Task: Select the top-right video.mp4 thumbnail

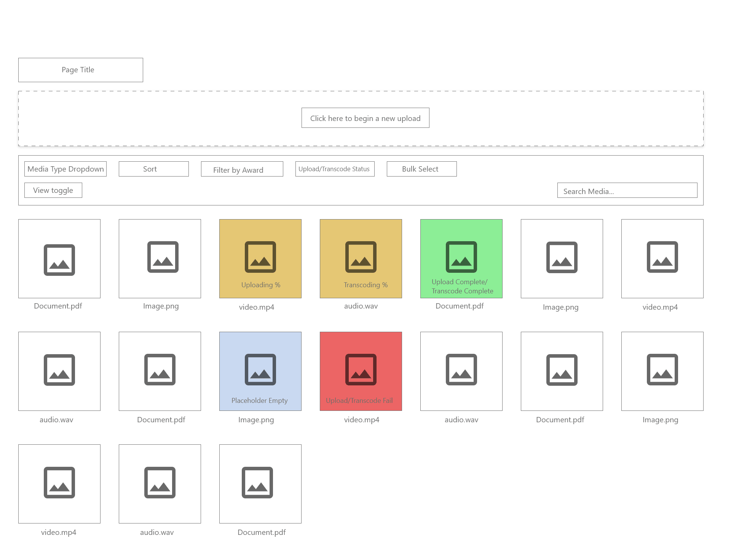Action: point(662,258)
